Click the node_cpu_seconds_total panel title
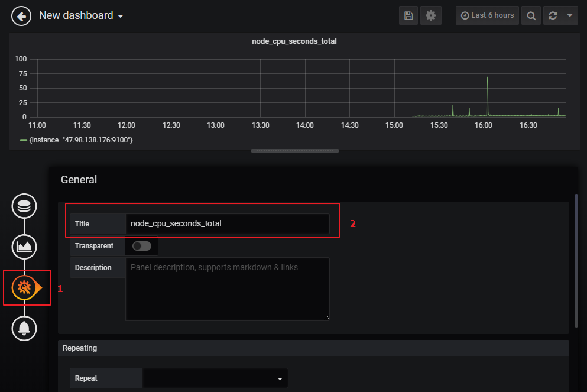 tap(294, 41)
